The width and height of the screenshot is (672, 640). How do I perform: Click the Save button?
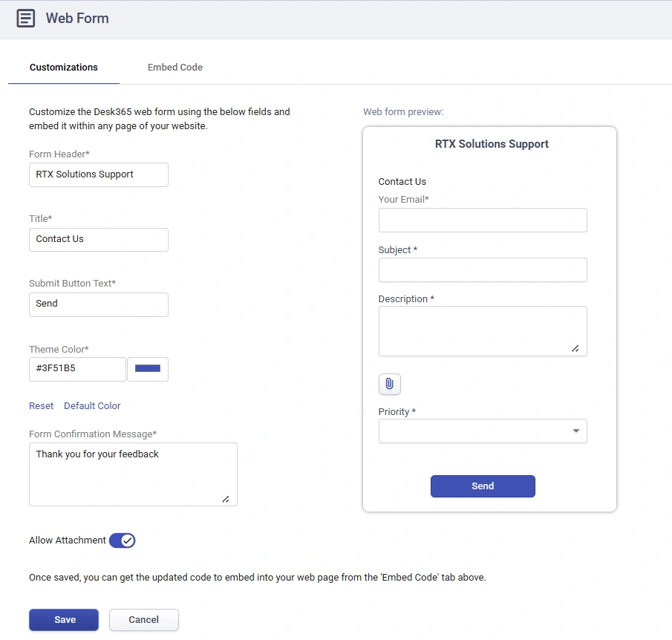pos(64,620)
